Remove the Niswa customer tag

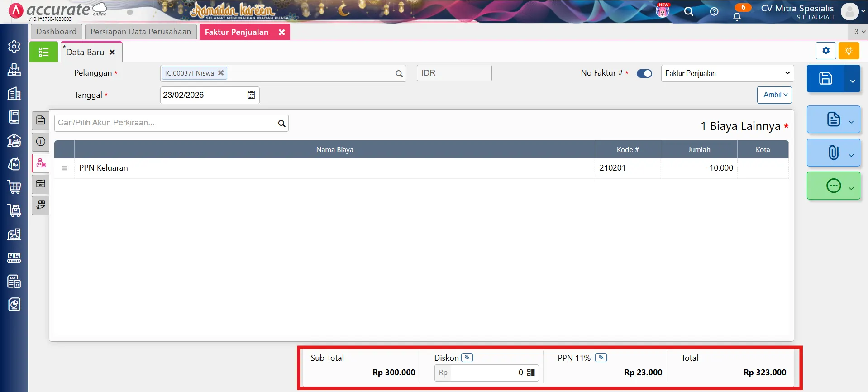click(x=221, y=73)
